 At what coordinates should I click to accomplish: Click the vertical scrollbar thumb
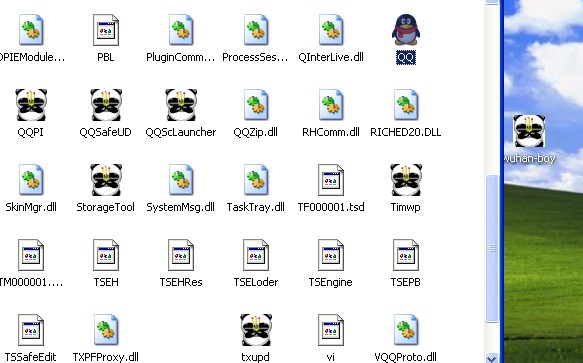coord(492,248)
